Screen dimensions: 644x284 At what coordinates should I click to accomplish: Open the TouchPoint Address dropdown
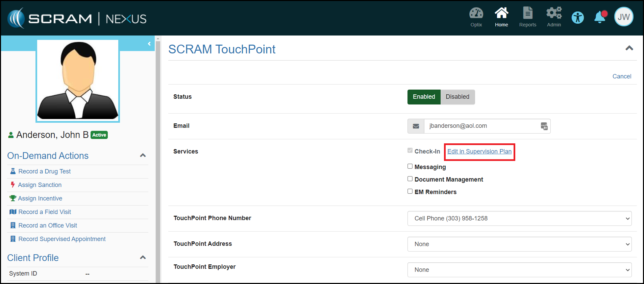click(519, 244)
